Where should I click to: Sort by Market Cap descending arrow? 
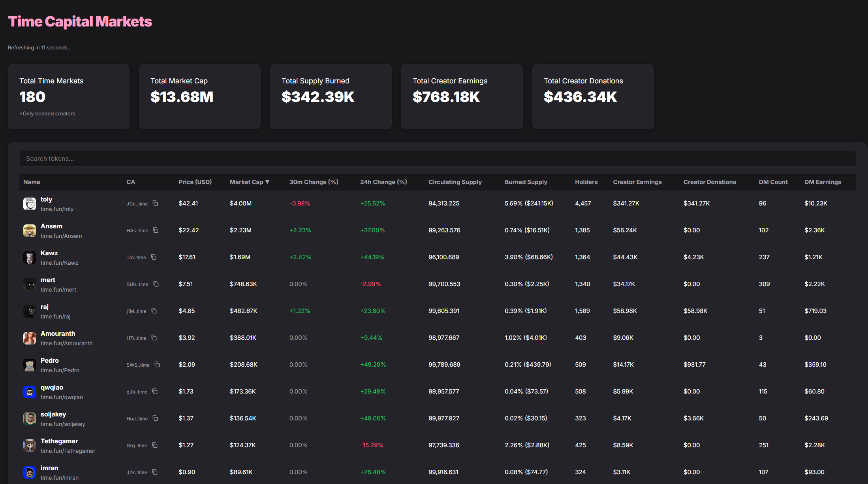(267, 182)
